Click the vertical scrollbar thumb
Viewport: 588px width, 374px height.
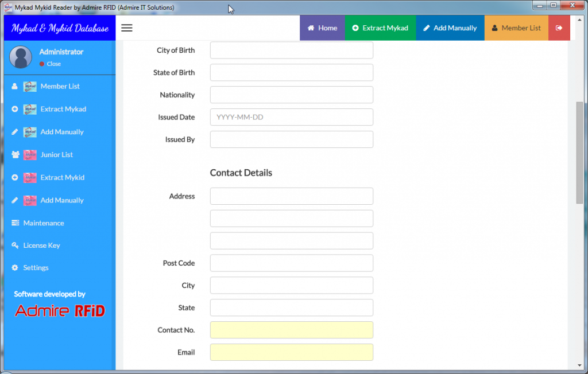579,152
